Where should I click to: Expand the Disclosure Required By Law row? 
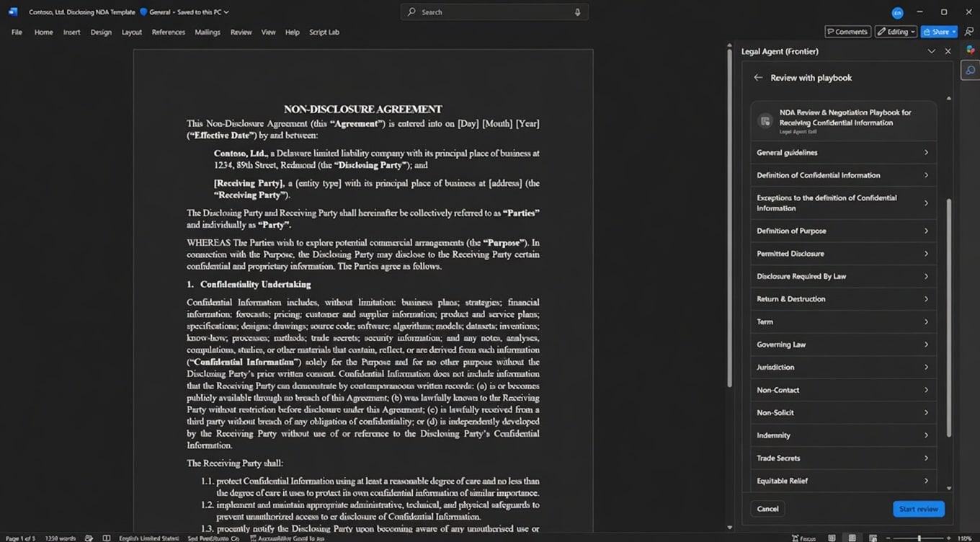[843, 276]
